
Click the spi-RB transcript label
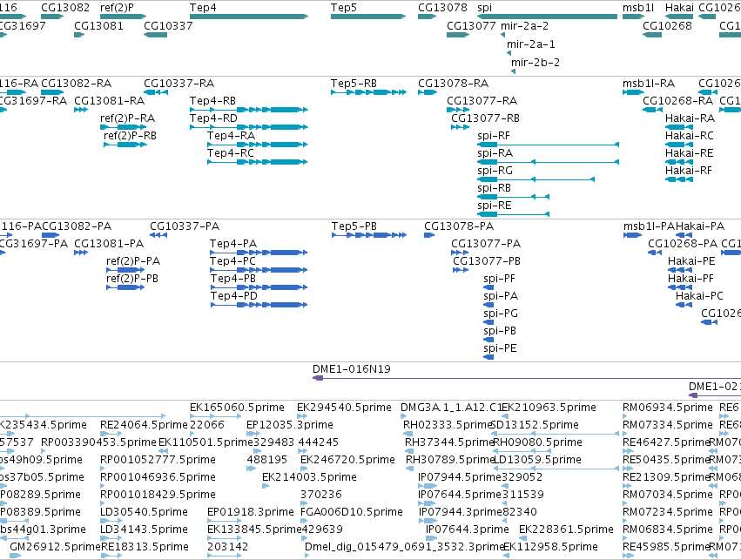pos(494,188)
